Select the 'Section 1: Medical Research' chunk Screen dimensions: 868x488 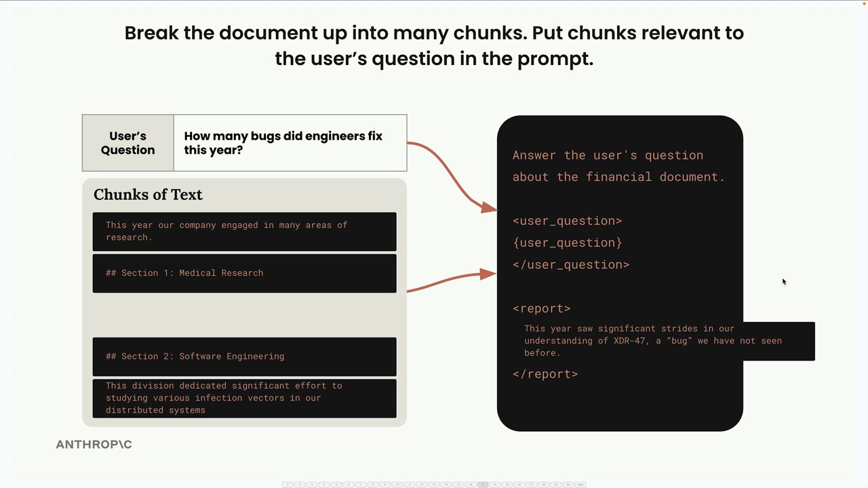click(x=244, y=273)
